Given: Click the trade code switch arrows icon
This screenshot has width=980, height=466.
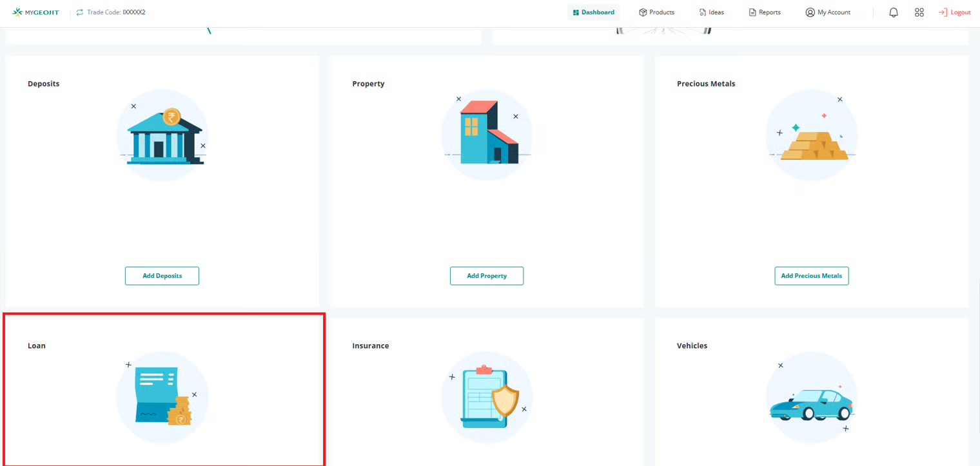Looking at the screenshot, I should pos(80,12).
